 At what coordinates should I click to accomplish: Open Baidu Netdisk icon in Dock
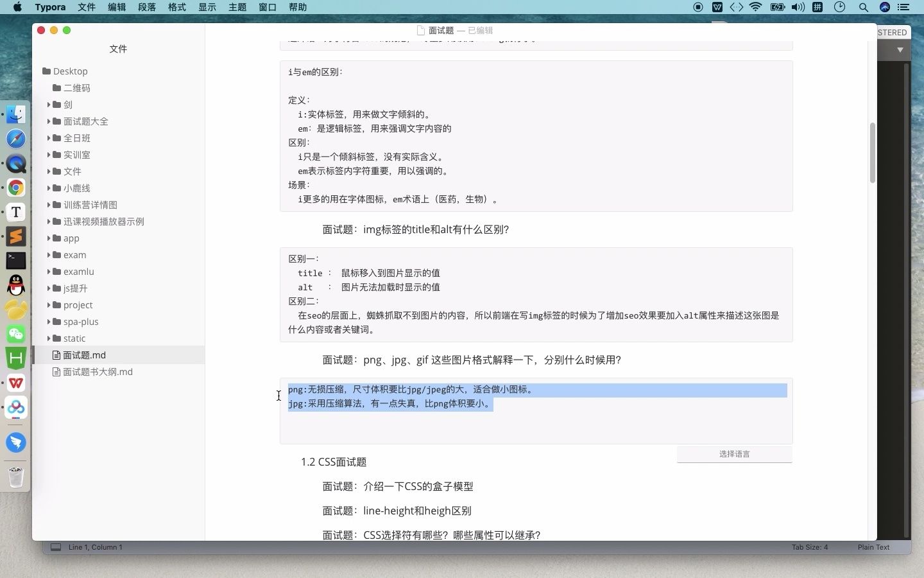16,407
